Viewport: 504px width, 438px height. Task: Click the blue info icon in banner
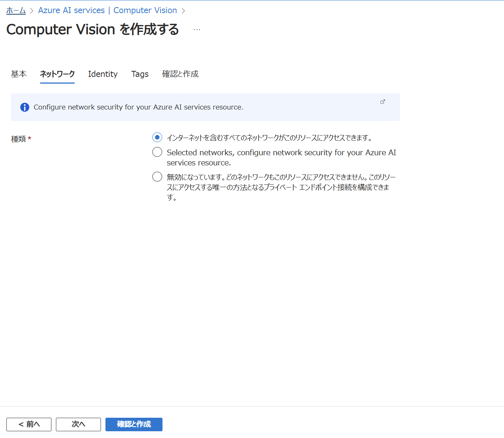[x=25, y=107]
